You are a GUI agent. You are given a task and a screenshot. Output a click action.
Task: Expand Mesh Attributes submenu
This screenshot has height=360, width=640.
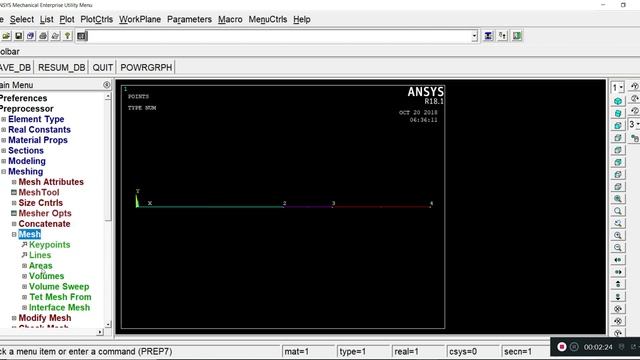click(14, 182)
